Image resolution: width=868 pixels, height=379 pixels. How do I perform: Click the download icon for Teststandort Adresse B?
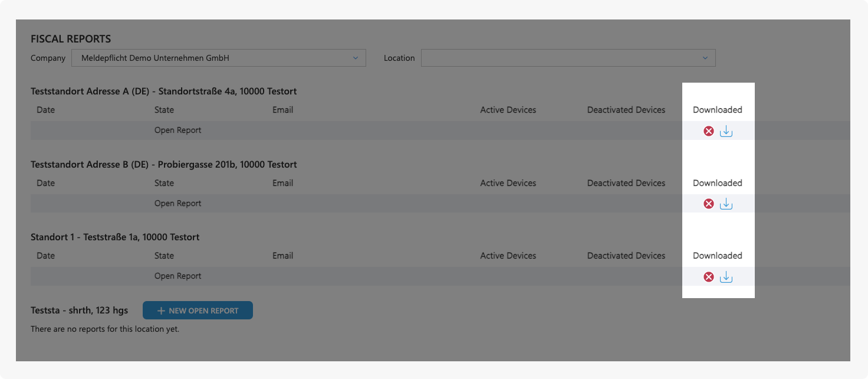click(x=726, y=203)
